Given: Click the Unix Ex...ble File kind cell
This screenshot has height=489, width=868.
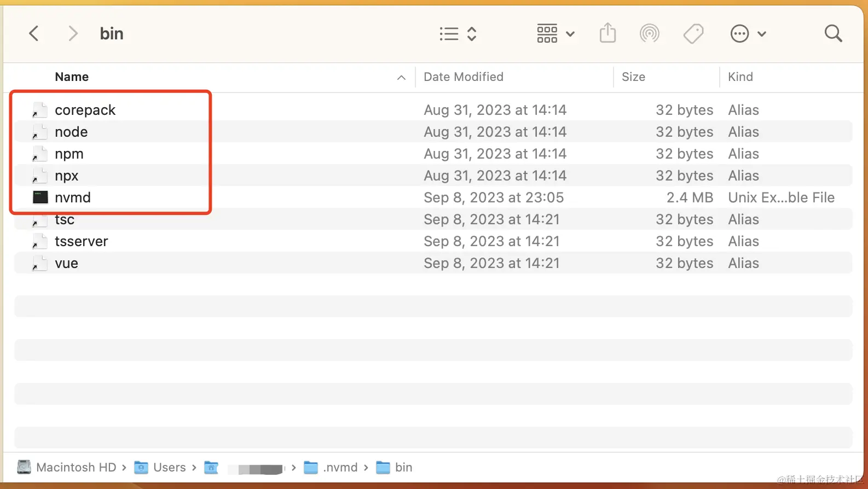Looking at the screenshot, I should [781, 197].
